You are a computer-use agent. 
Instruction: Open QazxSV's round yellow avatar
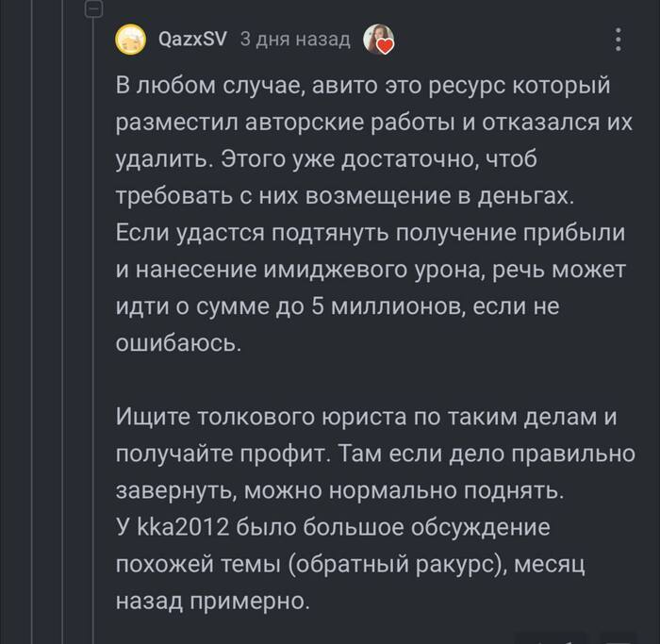130,40
